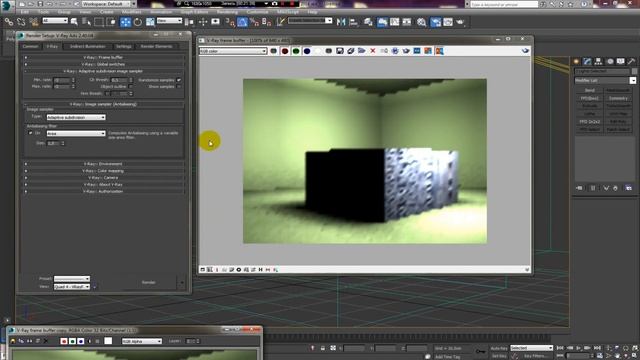
Task: Open the Antialiasing filter Area dropdown
Action: pos(76,133)
